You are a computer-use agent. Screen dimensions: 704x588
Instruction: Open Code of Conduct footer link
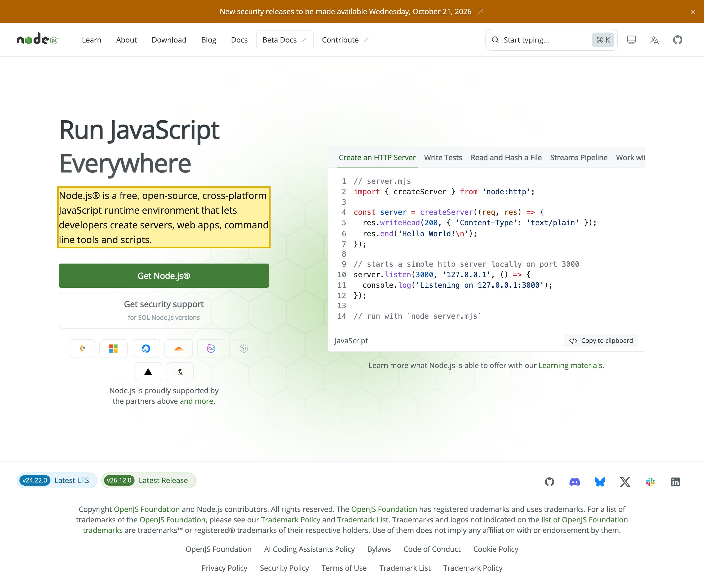tap(432, 549)
